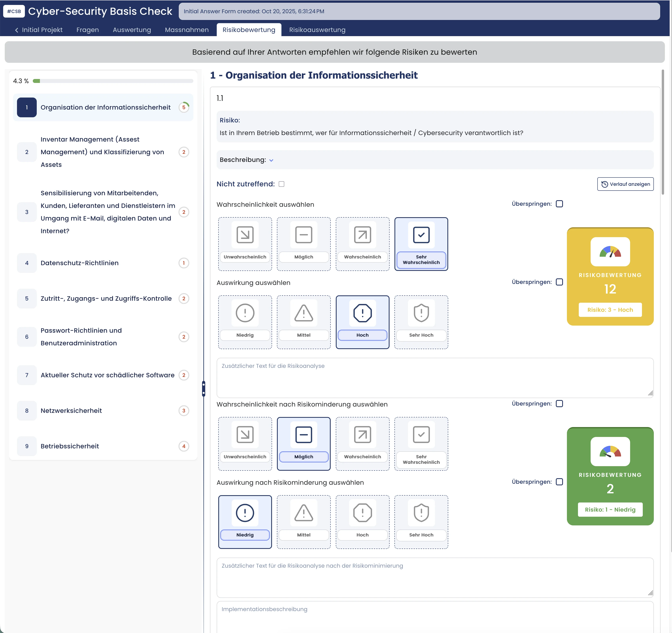Viewport: 672px width, 633px height.
Task: Select Wahrscheinlich arrow icon in first probability row
Action: point(362,235)
